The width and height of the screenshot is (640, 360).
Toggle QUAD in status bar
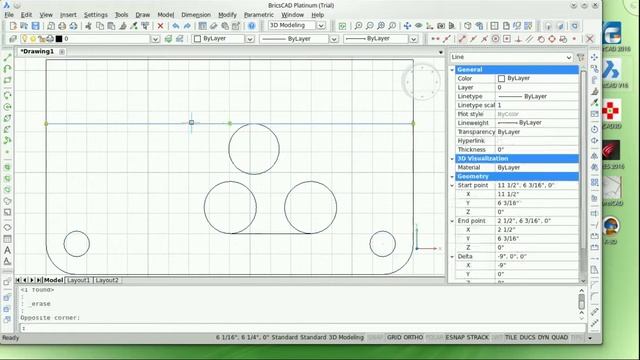point(560,338)
